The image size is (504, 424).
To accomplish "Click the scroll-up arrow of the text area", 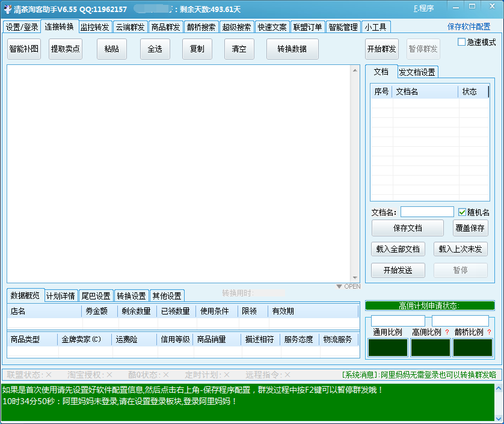I will pos(355,70).
